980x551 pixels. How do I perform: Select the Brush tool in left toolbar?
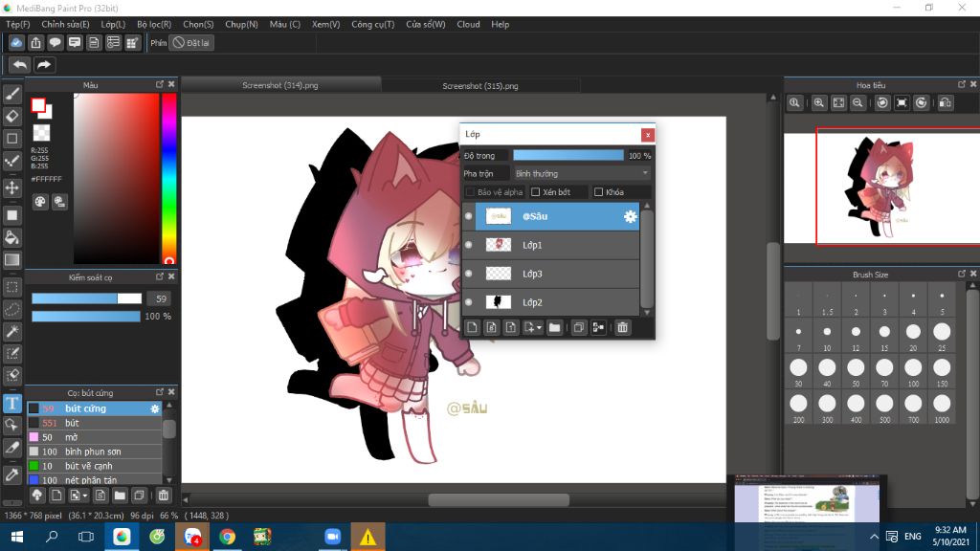click(x=11, y=94)
